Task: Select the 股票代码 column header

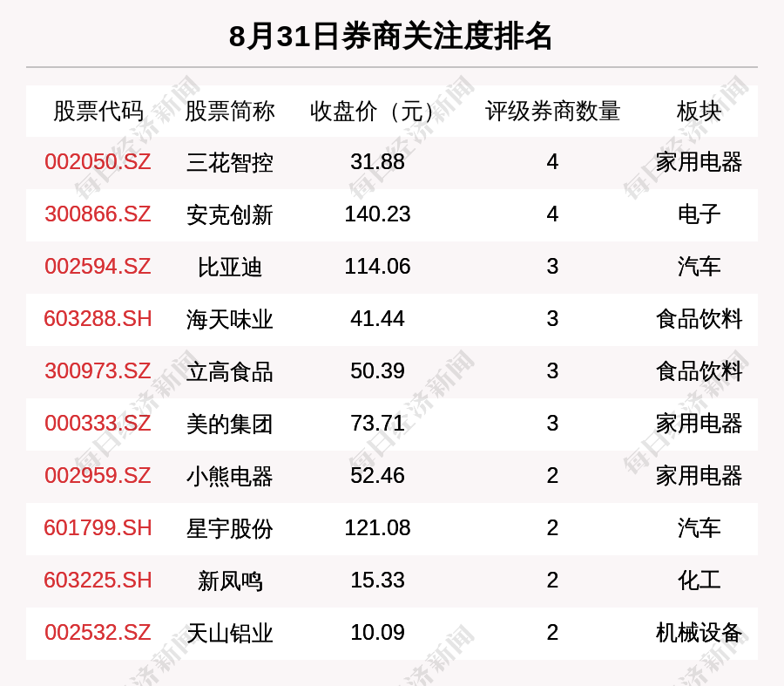Action: [98, 111]
